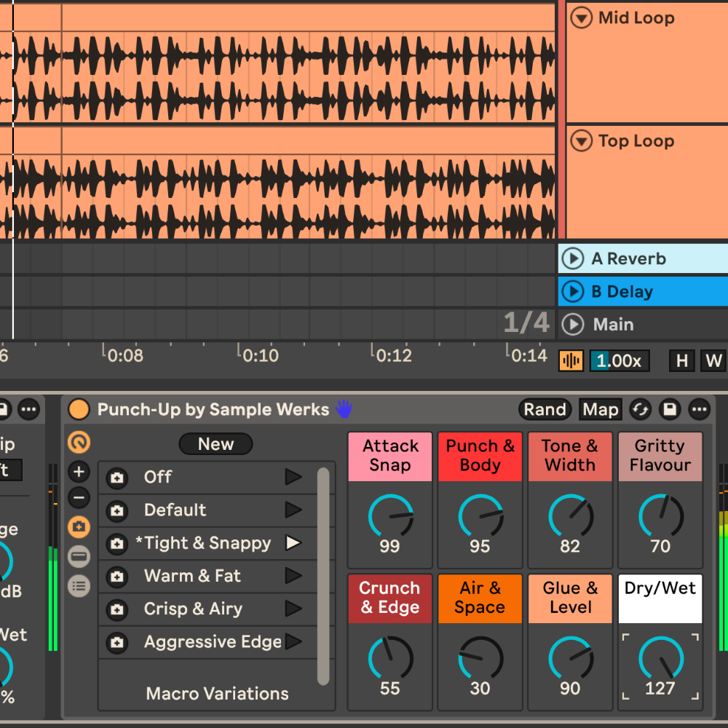Click the waveform overview icon beside 1.00x
The height and width of the screenshot is (728, 728).
(571, 360)
